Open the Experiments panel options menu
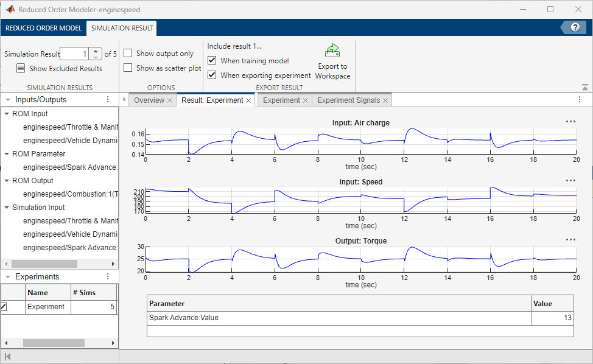This screenshot has height=364, width=593. [x=108, y=276]
